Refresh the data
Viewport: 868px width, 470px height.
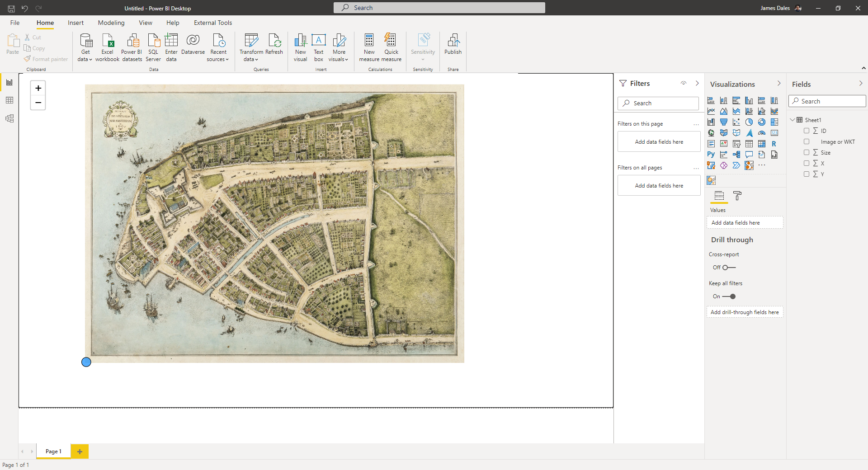click(x=274, y=44)
